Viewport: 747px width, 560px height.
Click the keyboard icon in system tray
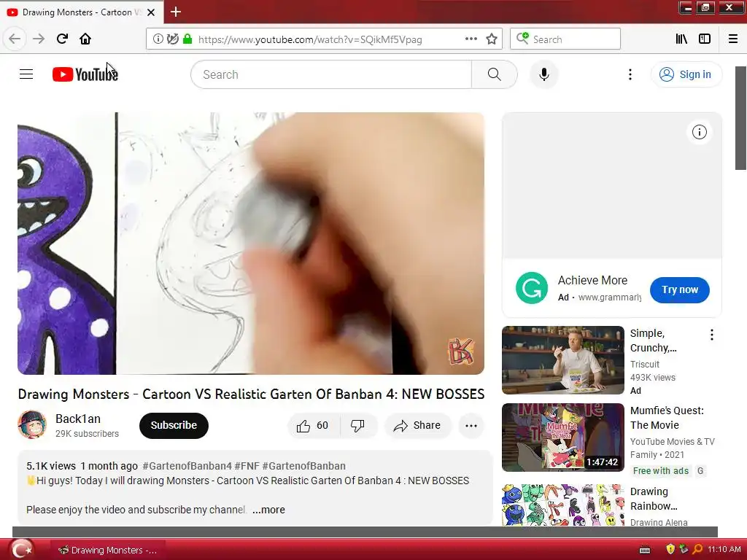[x=645, y=550]
